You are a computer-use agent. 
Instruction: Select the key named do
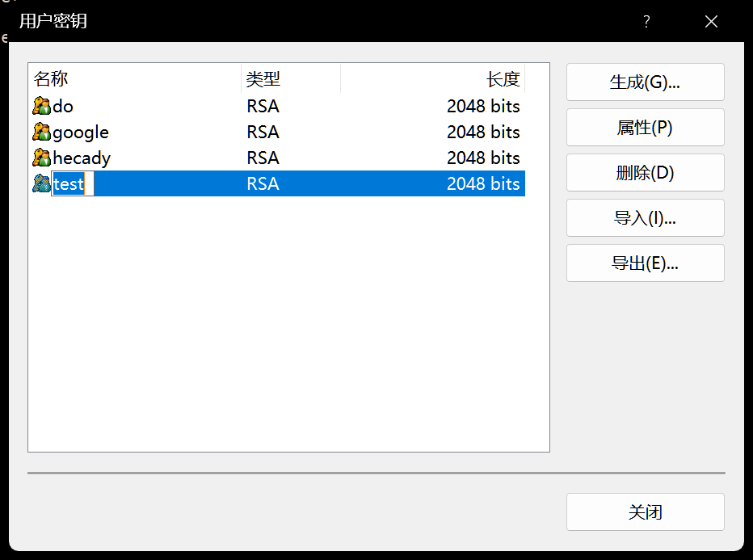coord(63,106)
